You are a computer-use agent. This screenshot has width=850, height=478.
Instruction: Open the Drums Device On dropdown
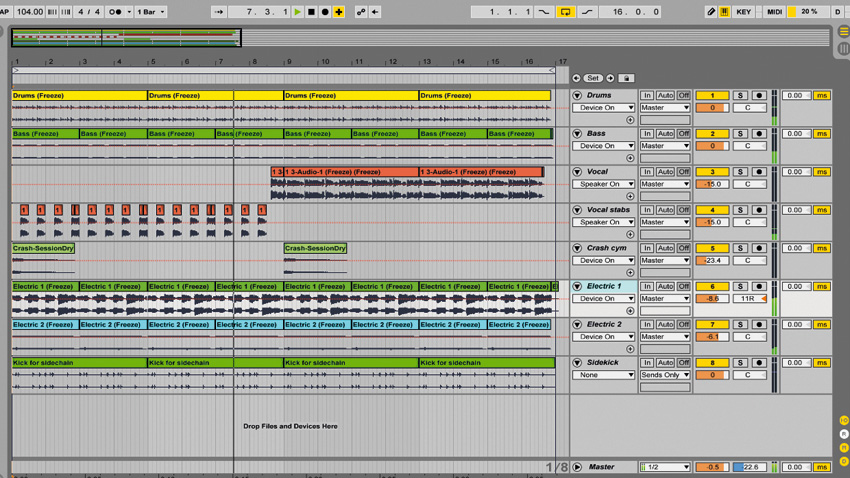pyautogui.click(x=603, y=108)
